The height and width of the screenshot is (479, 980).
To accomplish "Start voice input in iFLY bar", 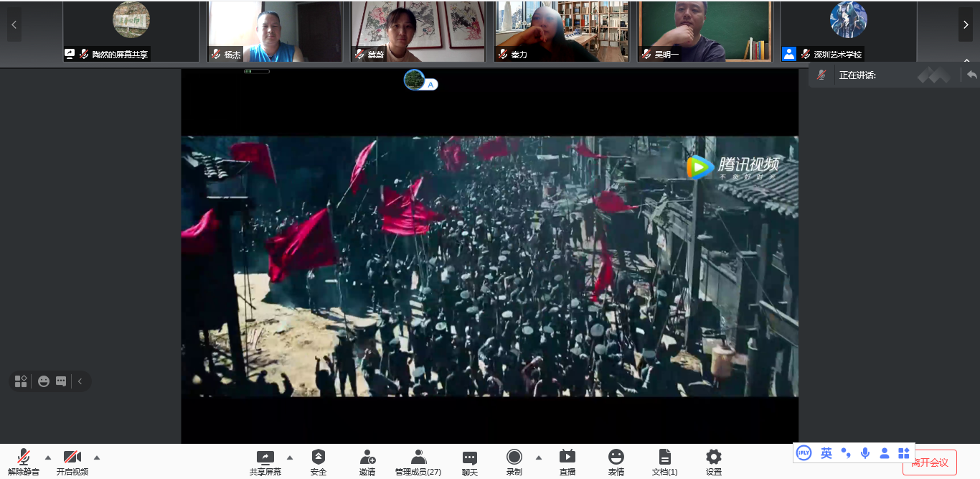I will coord(865,453).
